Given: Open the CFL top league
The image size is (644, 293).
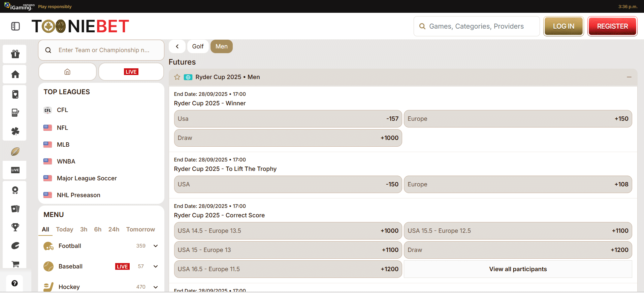Looking at the screenshot, I should click(62, 110).
